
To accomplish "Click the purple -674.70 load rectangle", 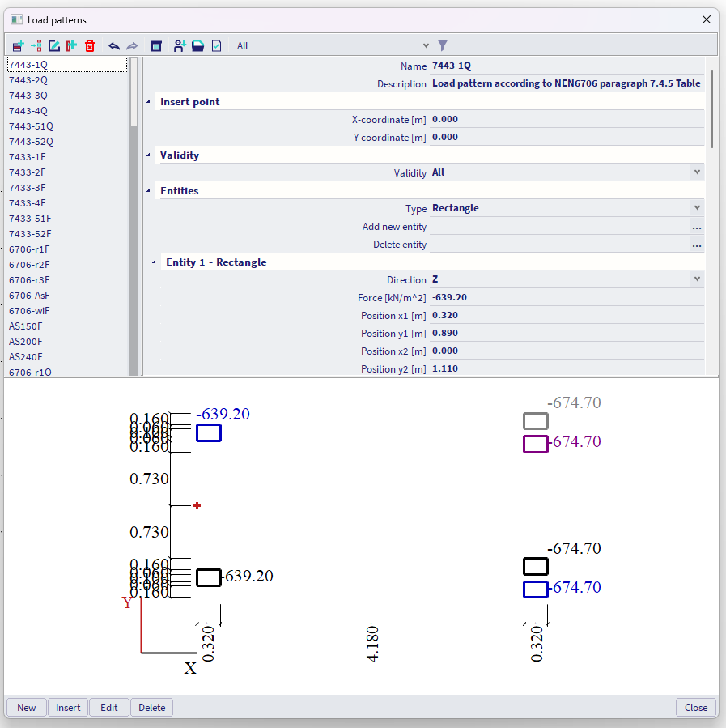I will [x=535, y=444].
